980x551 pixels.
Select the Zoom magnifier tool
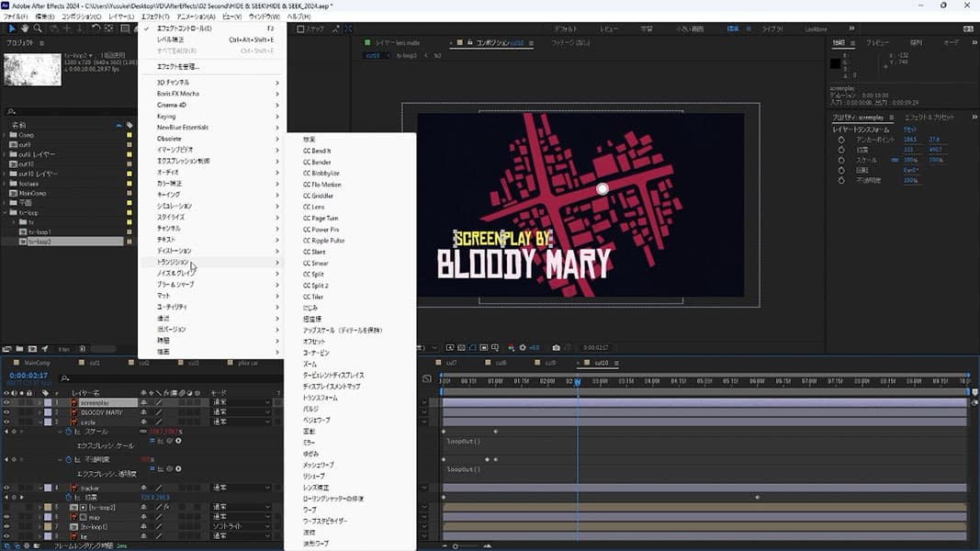(x=38, y=29)
